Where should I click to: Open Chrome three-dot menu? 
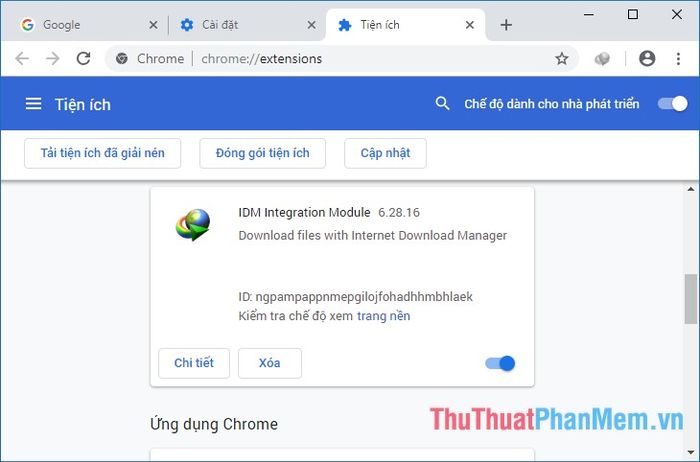click(x=678, y=58)
